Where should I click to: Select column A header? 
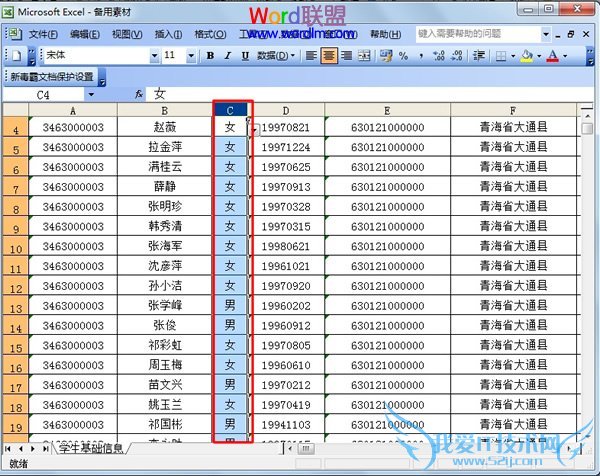click(73, 111)
